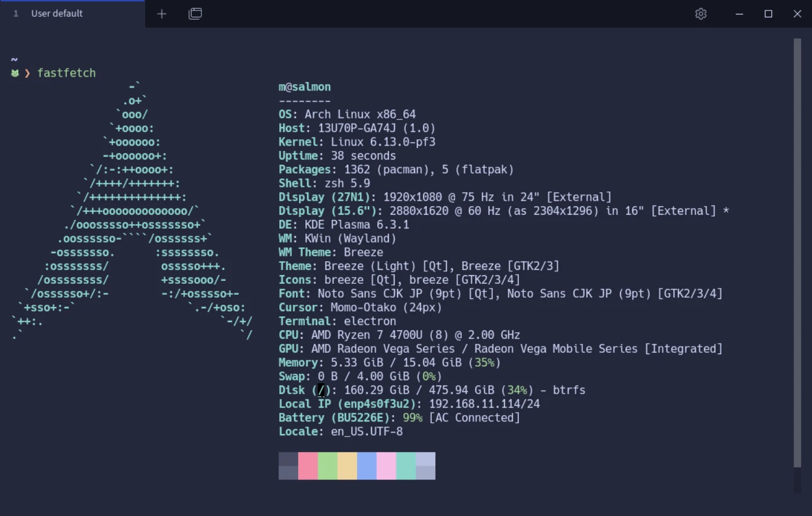
Task: Click the teal color block
Action: click(x=406, y=466)
